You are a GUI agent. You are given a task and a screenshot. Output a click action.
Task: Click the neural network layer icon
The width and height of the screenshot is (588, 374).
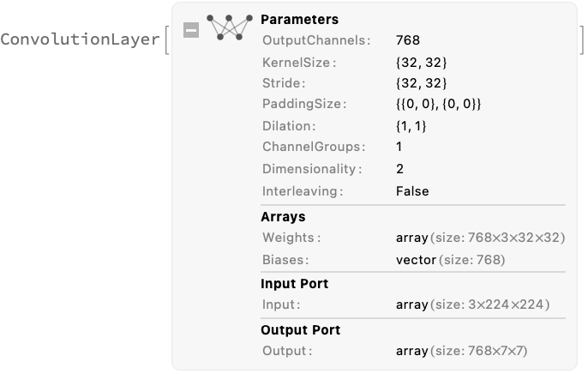231,27
